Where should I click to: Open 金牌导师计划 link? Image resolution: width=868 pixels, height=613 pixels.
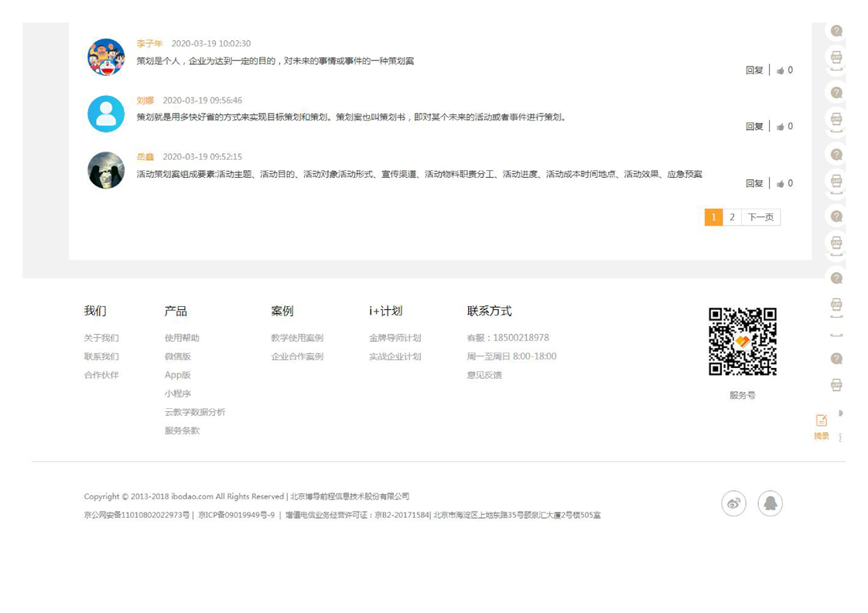click(395, 338)
